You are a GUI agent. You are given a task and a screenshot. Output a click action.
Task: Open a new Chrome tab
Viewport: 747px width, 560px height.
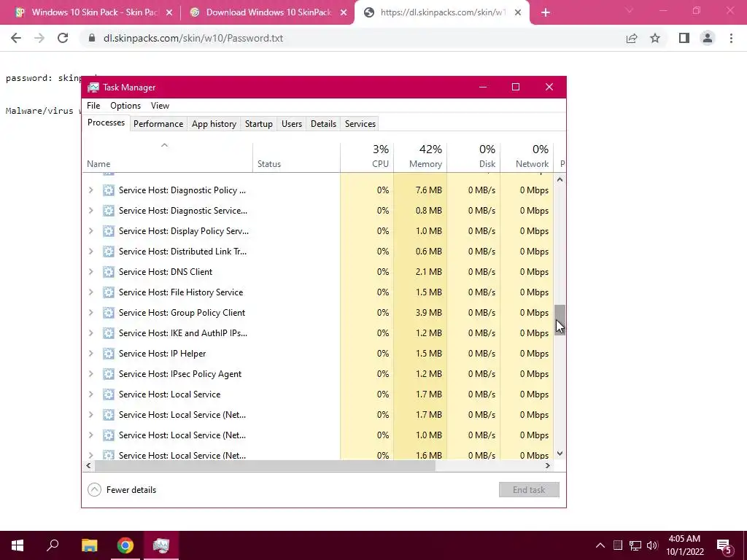546,13
